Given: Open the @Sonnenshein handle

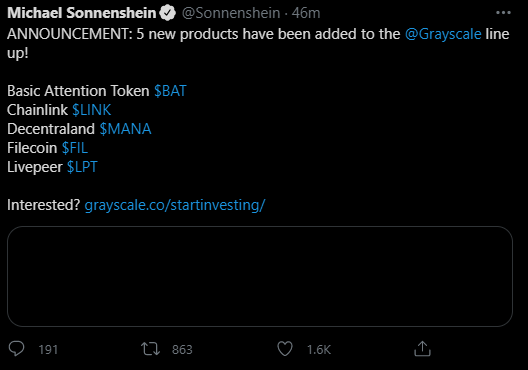Looking at the screenshot, I should click(231, 13).
